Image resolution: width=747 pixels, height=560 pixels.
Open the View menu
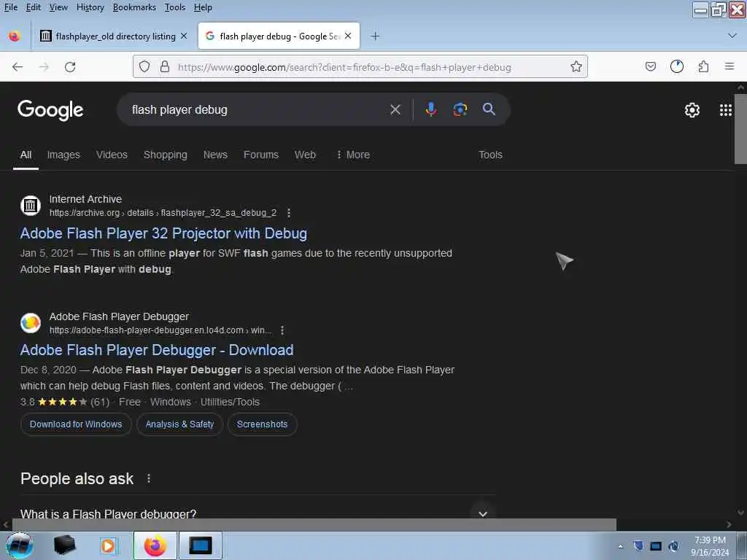[58, 7]
